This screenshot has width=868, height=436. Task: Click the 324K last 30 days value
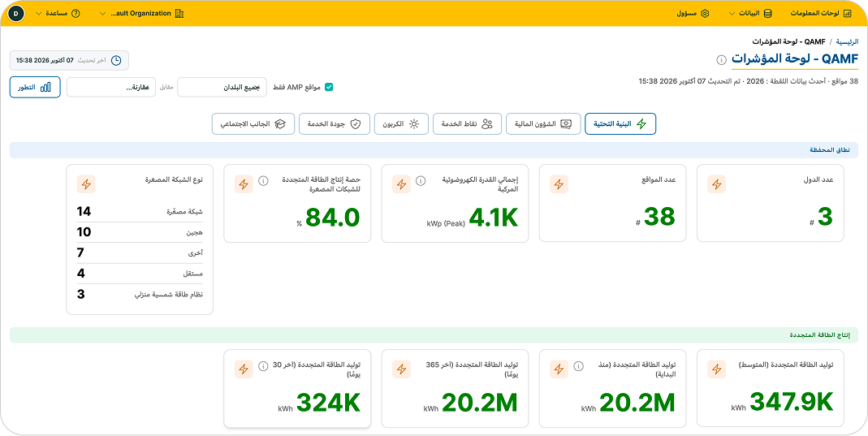tap(328, 402)
